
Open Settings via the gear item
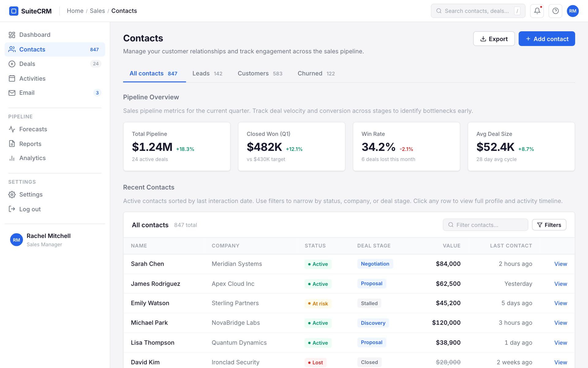[x=31, y=194]
